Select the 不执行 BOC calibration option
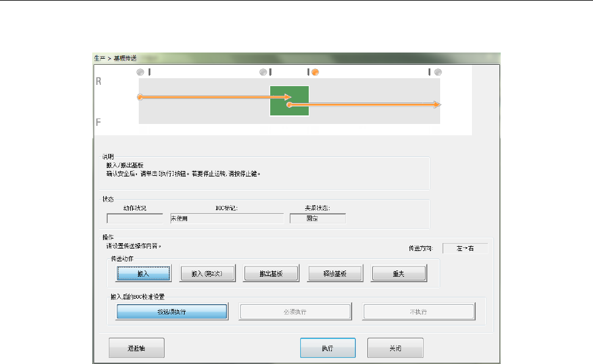This screenshot has height=364, width=593. [419, 312]
